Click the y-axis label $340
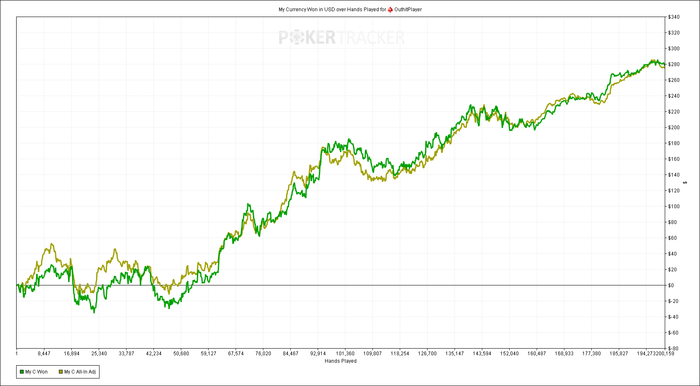The image size is (700, 386). [x=674, y=17]
